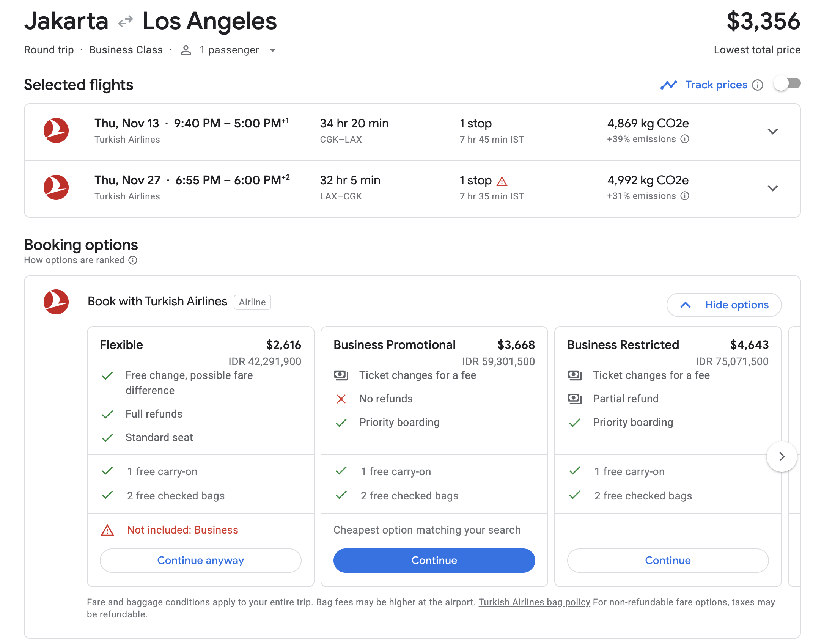Click the +31% emissions info icon
Screen dimensions: 824x644
[x=685, y=196]
